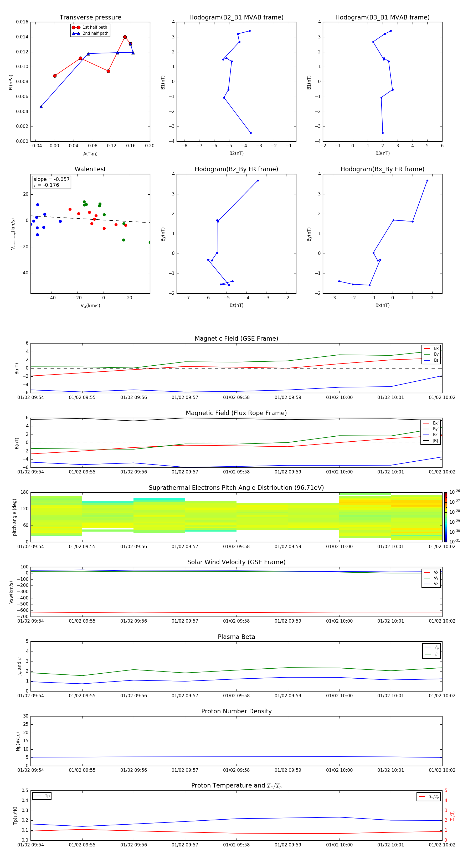473x868 pixels.
Task: Click the "Magnetic Field (Flux Rope Frame)" title
Action: 236,413
